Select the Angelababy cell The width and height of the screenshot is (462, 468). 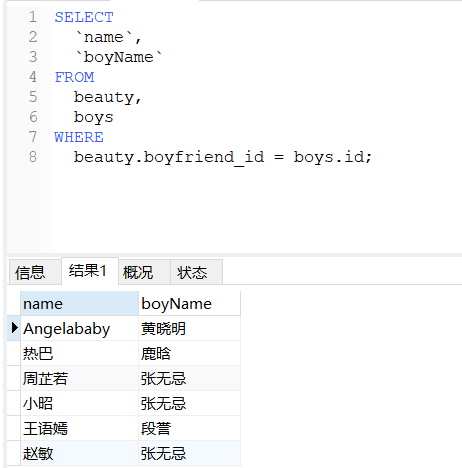tap(79, 328)
